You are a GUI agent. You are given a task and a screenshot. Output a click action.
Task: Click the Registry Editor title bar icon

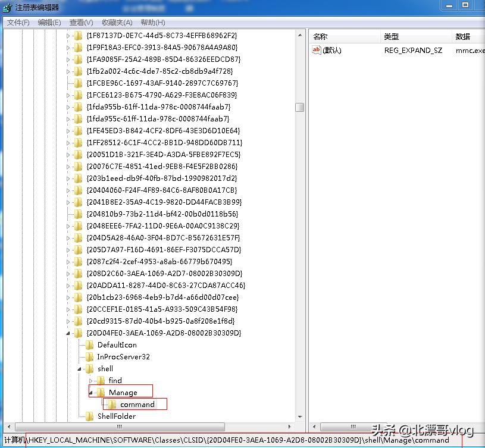pyautogui.click(x=7, y=8)
